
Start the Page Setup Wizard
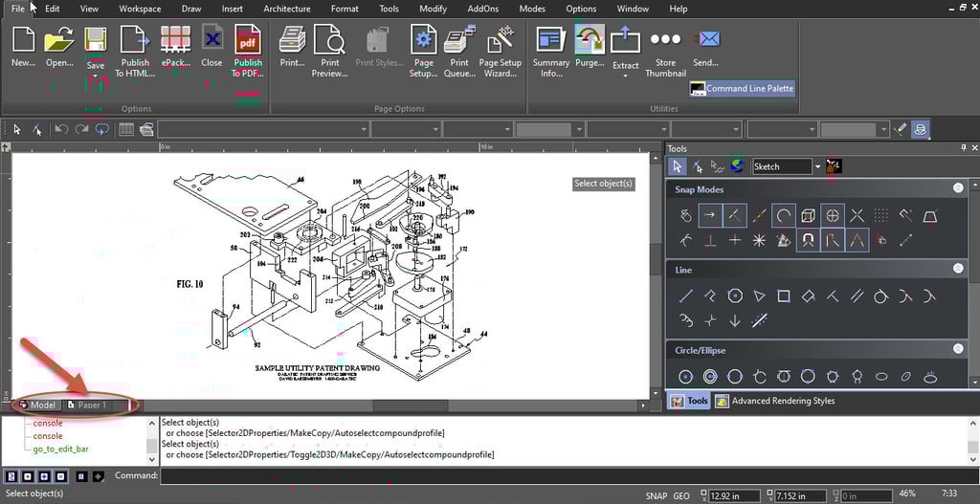(x=500, y=40)
